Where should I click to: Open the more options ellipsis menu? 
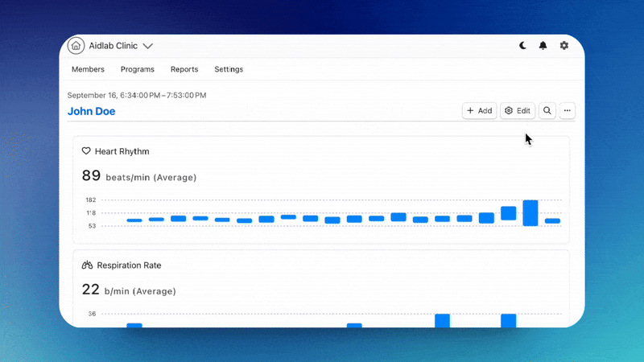[x=568, y=111]
